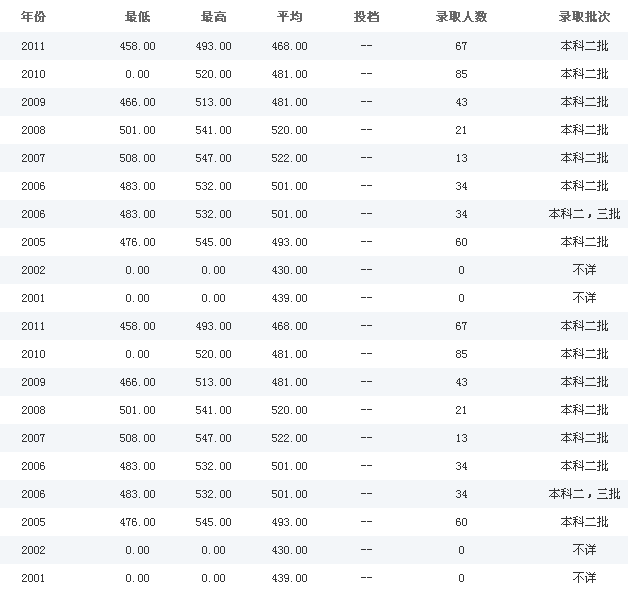Click the first 不详 batch cell
This screenshot has height=604, width=628.
(584, 270)
